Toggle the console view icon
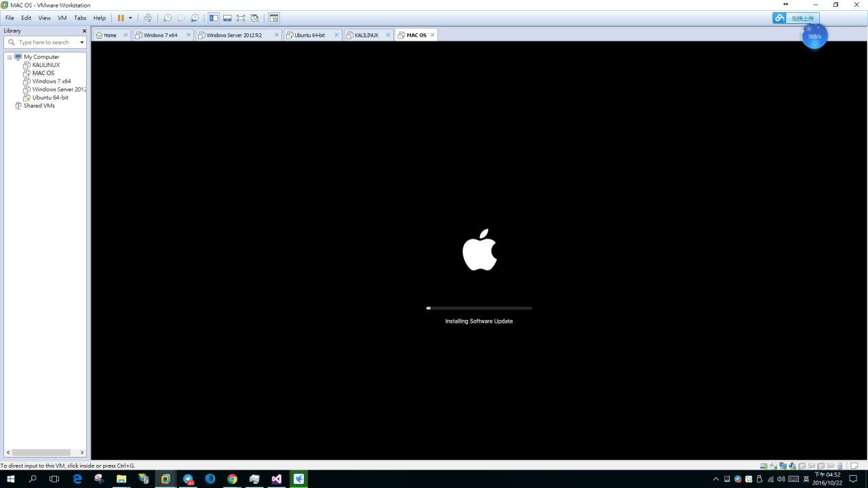The height and width of the screenshot is (488, 868). pyautogui.click(x=274, y=18)
